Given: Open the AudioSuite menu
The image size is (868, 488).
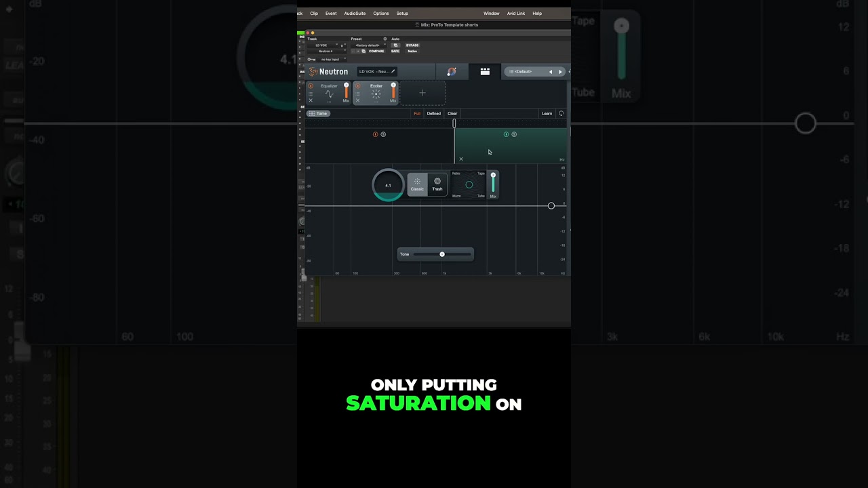Looking at the screenshot, I should coord(355,14).
